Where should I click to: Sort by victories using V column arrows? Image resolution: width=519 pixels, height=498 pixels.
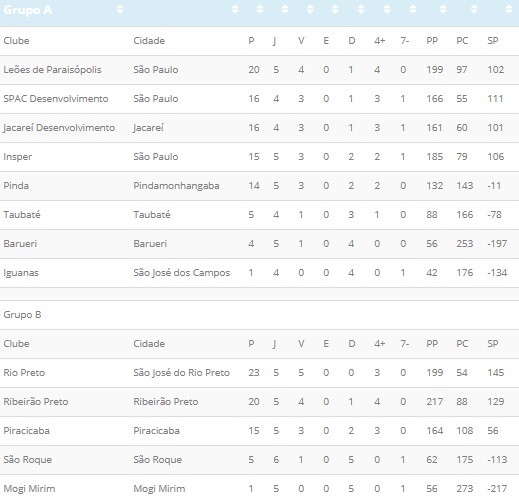310,9
